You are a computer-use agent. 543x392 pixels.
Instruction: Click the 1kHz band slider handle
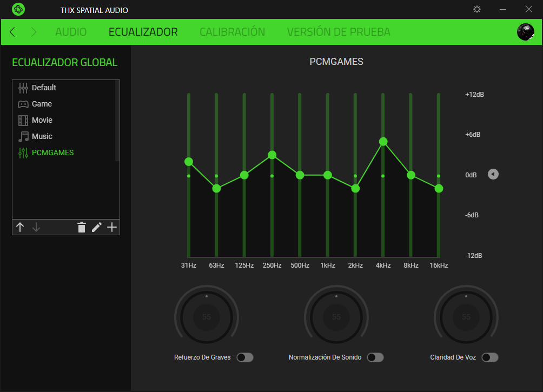328,175
